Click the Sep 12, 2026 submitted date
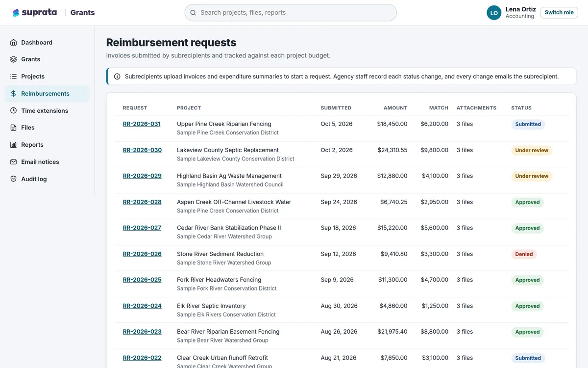The image size is (588, 368). pos(338,254)
